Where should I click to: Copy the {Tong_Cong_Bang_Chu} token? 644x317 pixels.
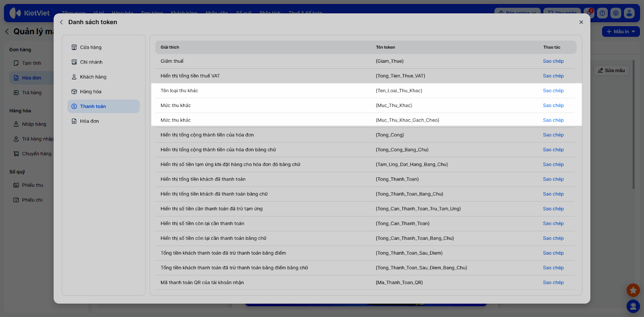[553, 150]
